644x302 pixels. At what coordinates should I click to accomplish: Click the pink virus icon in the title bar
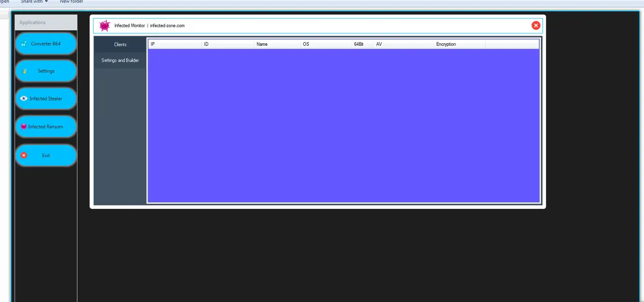tap(104, 25)
